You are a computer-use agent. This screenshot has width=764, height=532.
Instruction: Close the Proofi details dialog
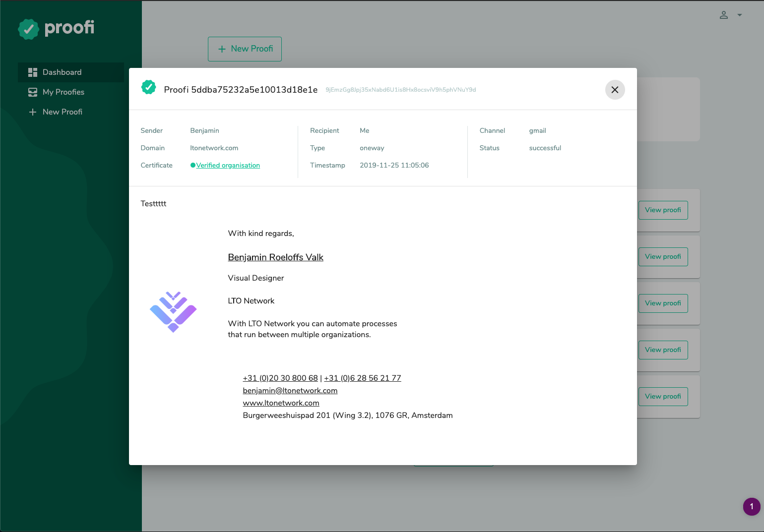tap(615, 90)
